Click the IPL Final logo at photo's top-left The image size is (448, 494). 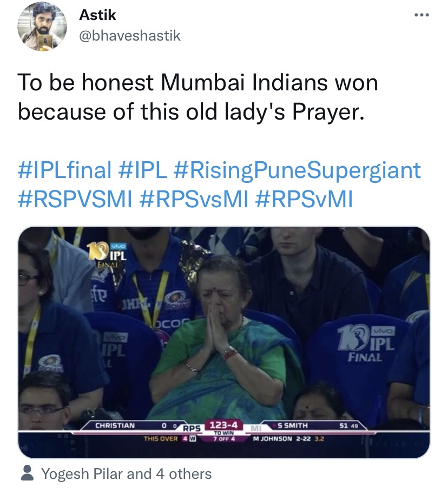coord(106,253)
